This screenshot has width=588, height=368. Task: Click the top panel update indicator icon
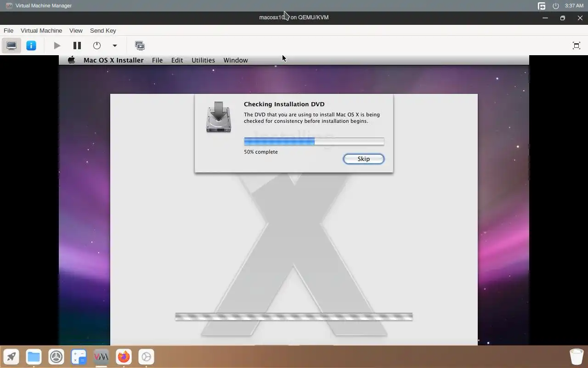pos(542,6)
